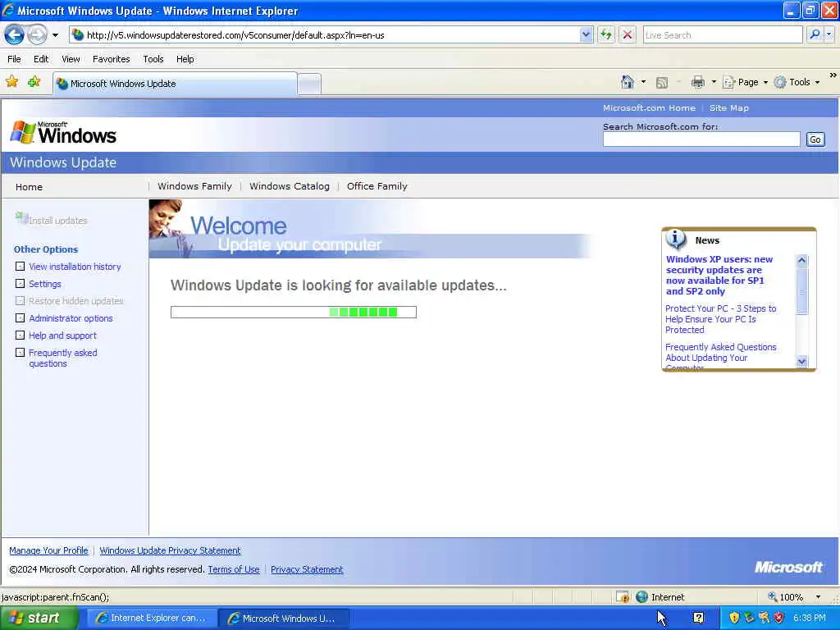The width and height of the screenshot is (840, 630).
Task: Open Terms of Use footer link
Action: coord(234,569)
